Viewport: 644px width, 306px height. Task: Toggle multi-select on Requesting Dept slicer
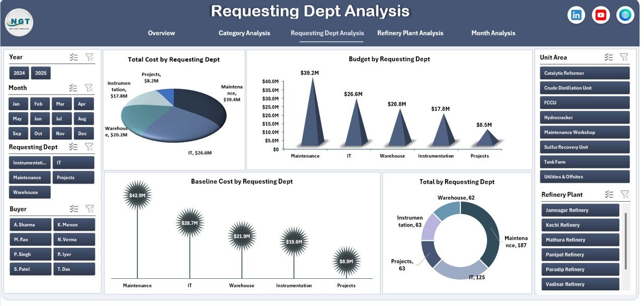point(73,147)
